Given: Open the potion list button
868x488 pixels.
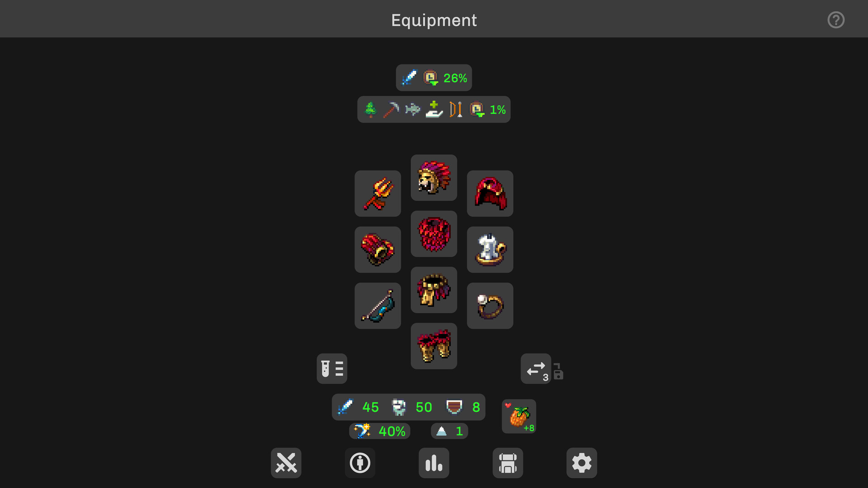Looking at the screenshot, I should click(x=332, y=368).
